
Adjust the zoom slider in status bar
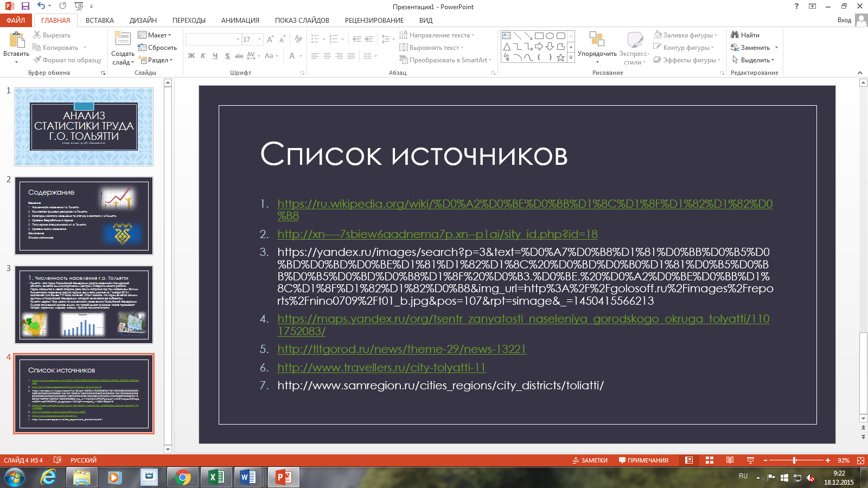coord(794,460)
